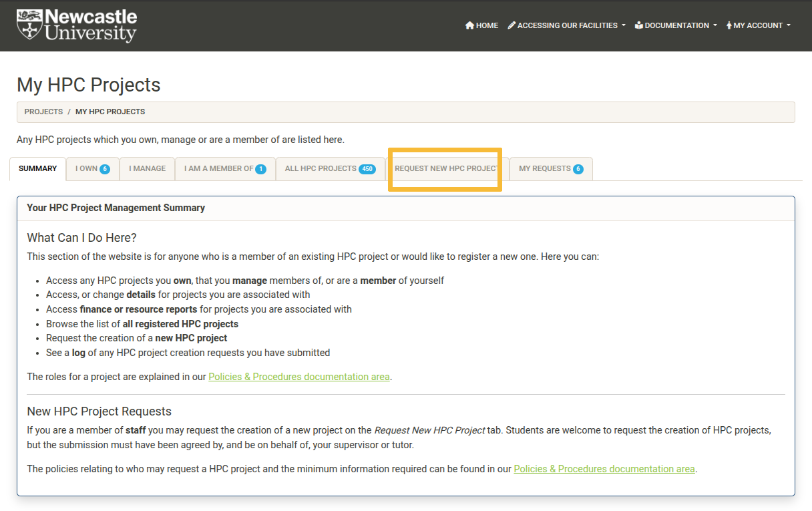The width and height of the screenshot is (812, 511).
Task: Open the first Policies & Procedures documentation link
Action: pos(298,377)
